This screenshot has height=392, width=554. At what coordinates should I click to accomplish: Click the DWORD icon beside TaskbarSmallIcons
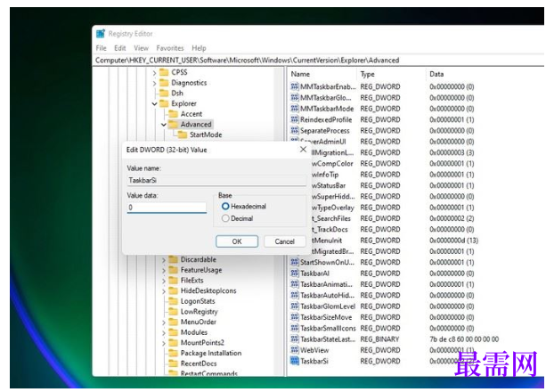(x=294, y=328)
